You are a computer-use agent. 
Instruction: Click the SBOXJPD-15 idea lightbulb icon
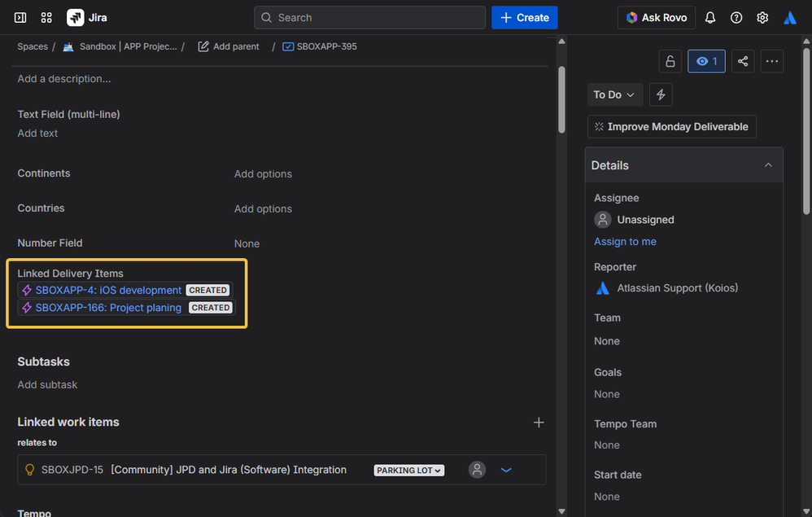tap(29, 470)
